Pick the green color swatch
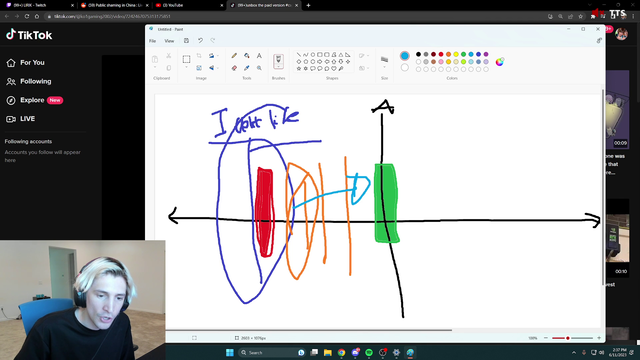This screenshot has width=640, height=360. click(x=463, y=54)
